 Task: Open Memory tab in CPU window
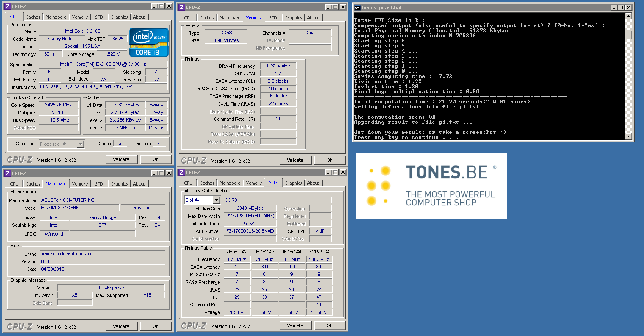(x=80, y=17)
